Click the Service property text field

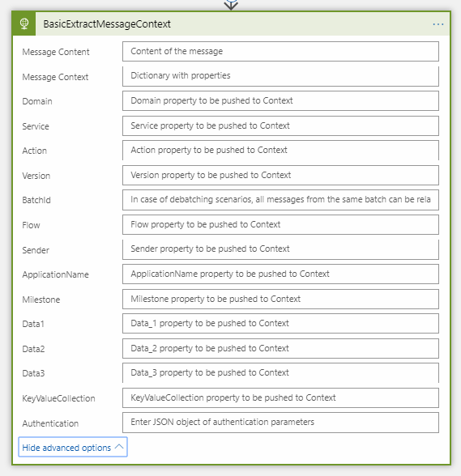tap(280, 125)
